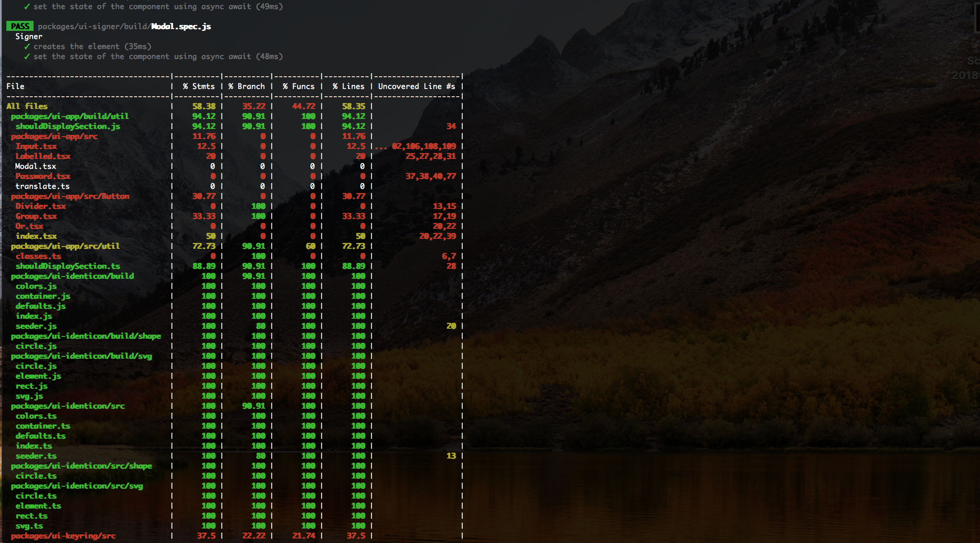The image size is (980, 543).
Task: Select the Divider.tsx file entry
Action: 40,206
